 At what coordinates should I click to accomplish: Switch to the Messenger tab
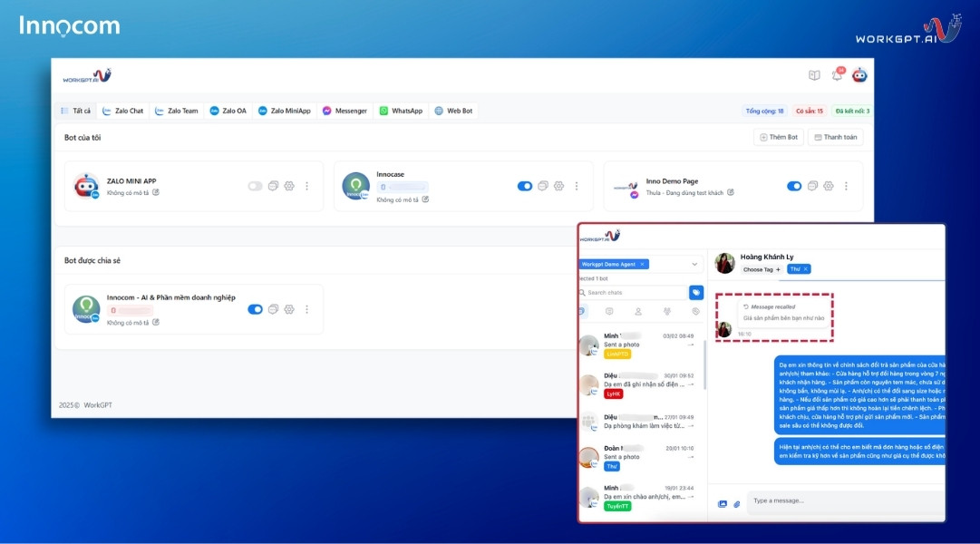coord(344,111)
